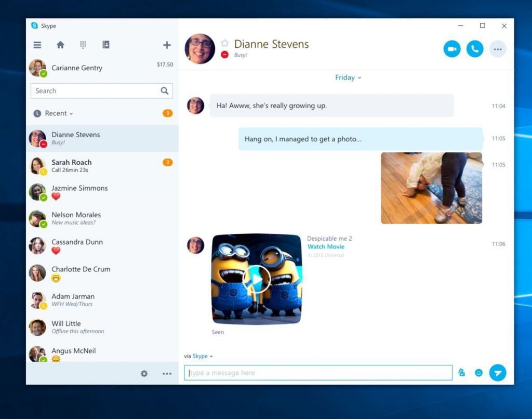
Task: Play the Despicable Me 2 video
Action: [257, 279]
